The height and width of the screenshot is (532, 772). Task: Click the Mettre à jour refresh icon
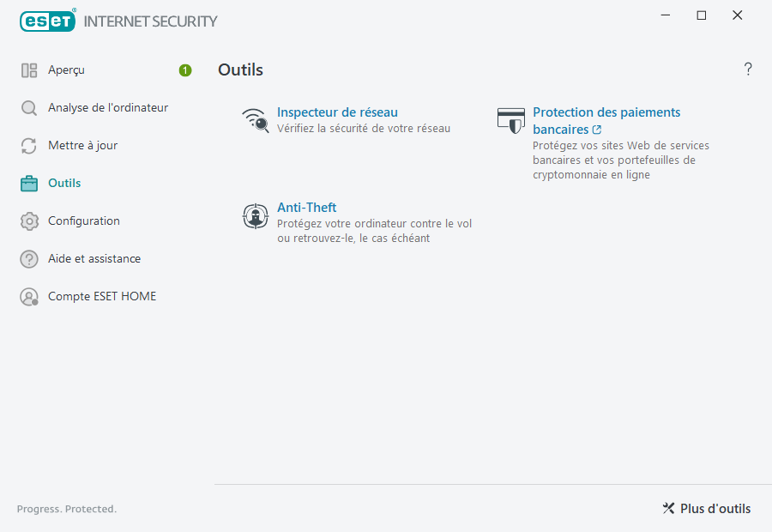tap(28, 145)
